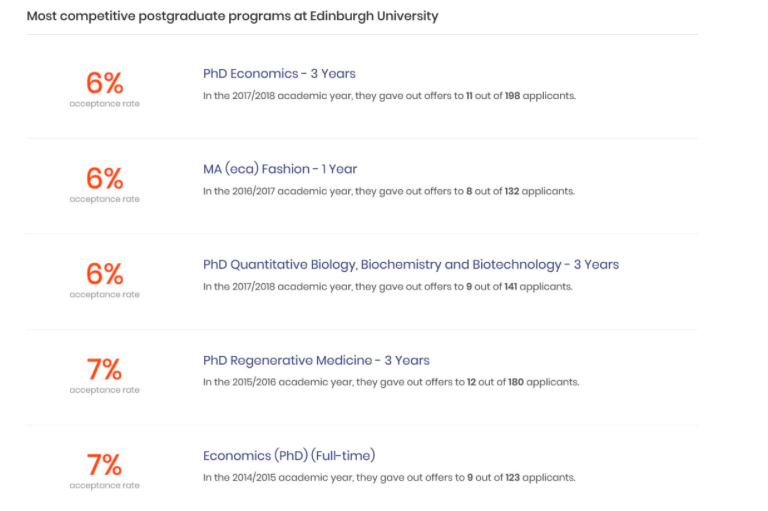Click the 6% figure beside PhD Economics
Viewport: 768px width, 511px height.
(x=104, y=83)
